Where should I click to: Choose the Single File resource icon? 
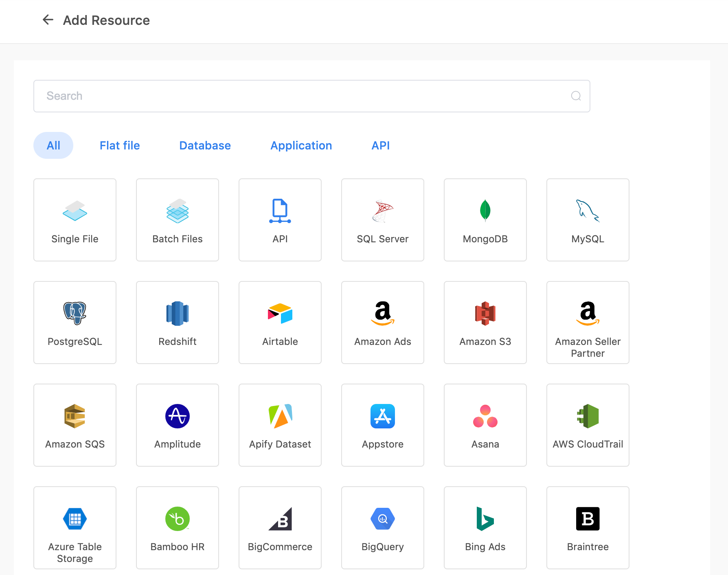pyautogui.click(x=75, y=211)
